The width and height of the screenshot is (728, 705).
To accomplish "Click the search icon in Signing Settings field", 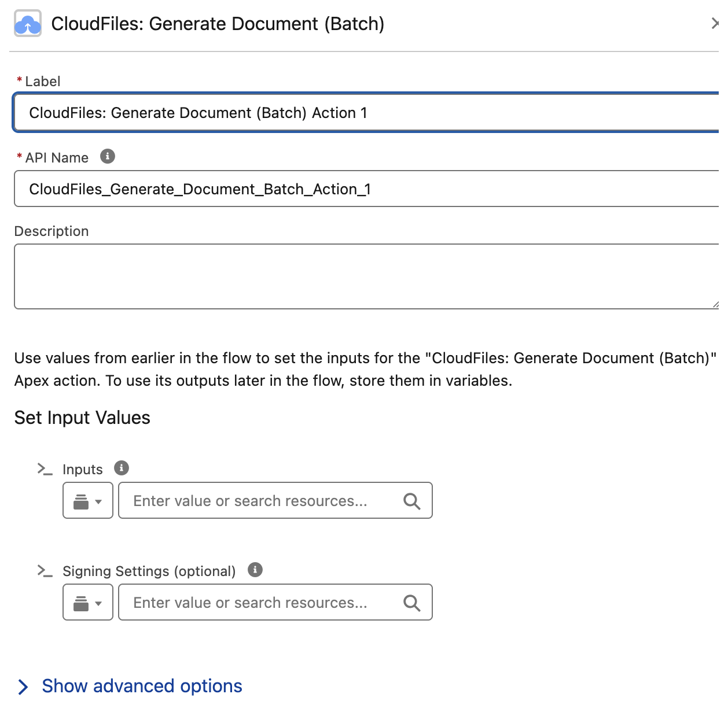I will (411, 603).
